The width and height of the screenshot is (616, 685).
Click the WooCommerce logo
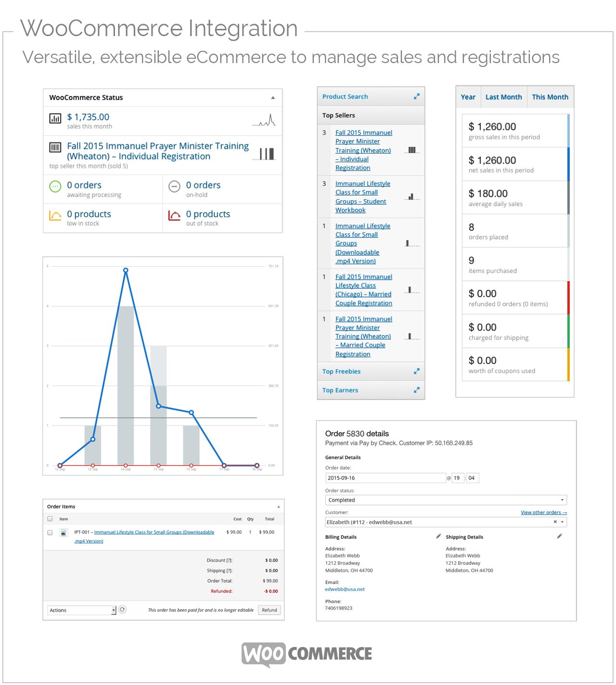coord(307,654)
